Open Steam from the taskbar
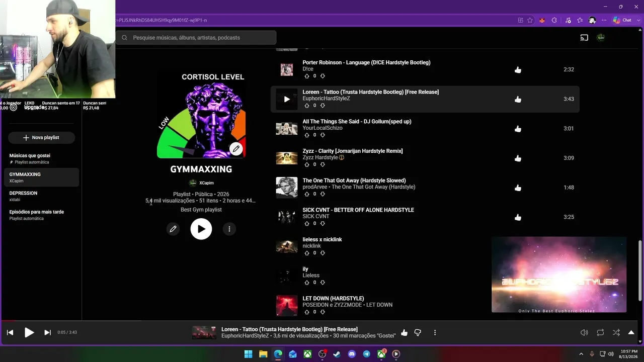 click(x=337, y=354)
